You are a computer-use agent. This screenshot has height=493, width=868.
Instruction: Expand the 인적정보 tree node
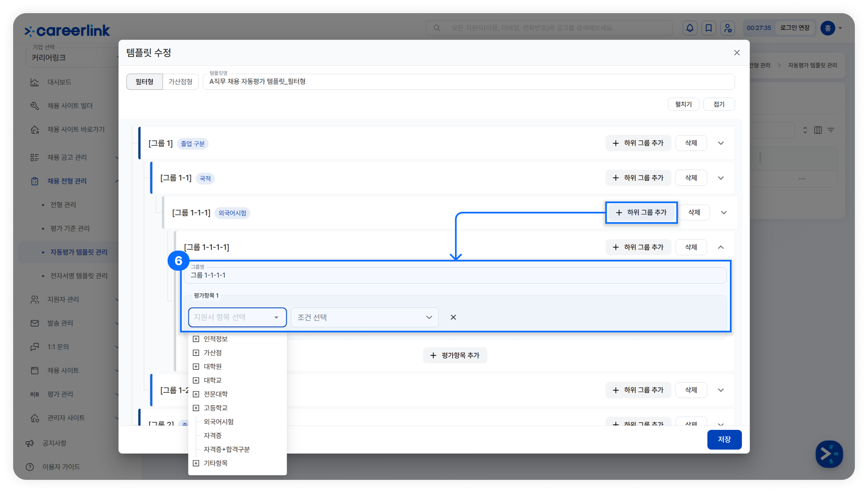coord(196,339)
